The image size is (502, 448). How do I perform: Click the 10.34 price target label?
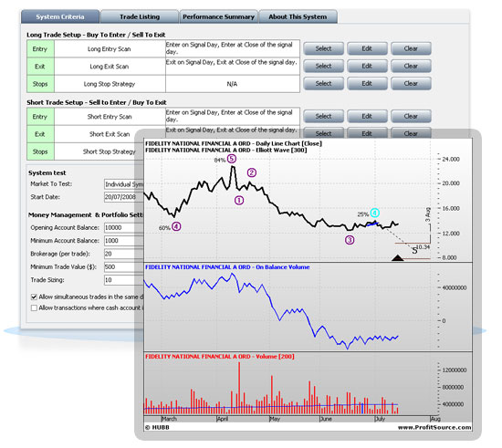pos(424,247)
